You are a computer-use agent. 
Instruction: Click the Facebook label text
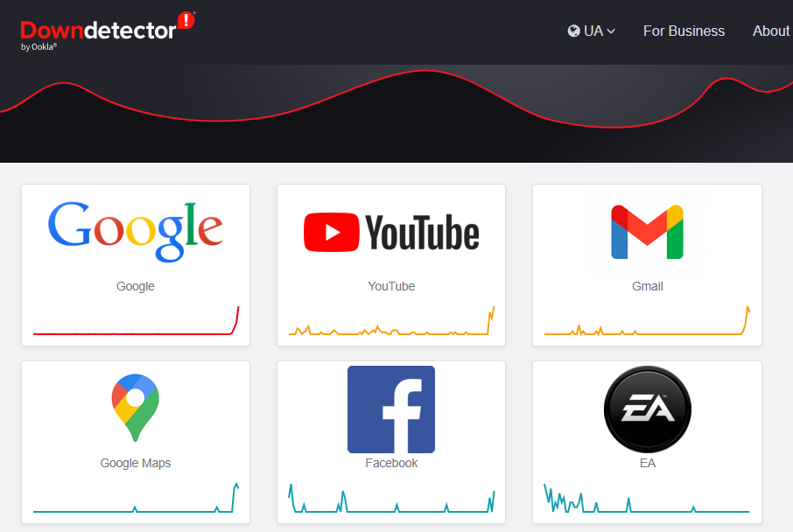tap(391, 463)
